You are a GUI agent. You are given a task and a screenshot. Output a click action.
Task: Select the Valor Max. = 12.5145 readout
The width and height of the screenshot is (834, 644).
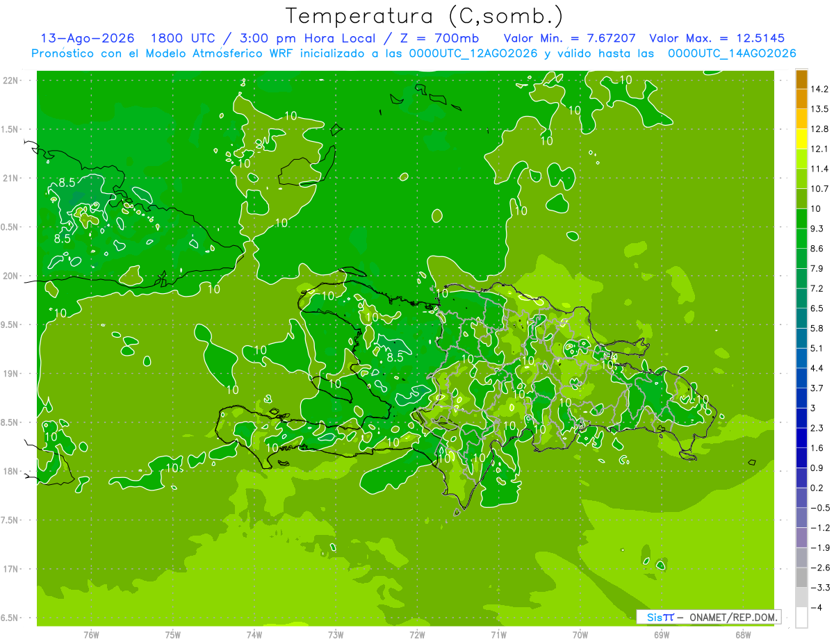[x=717, y=38]
